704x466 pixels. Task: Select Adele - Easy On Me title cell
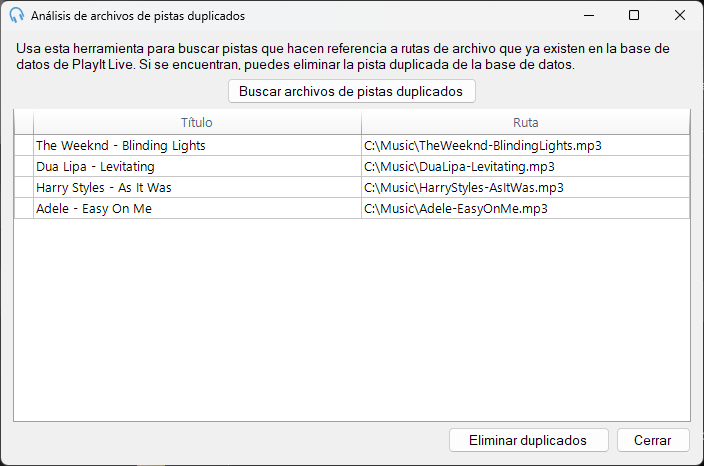coord(197,209)
